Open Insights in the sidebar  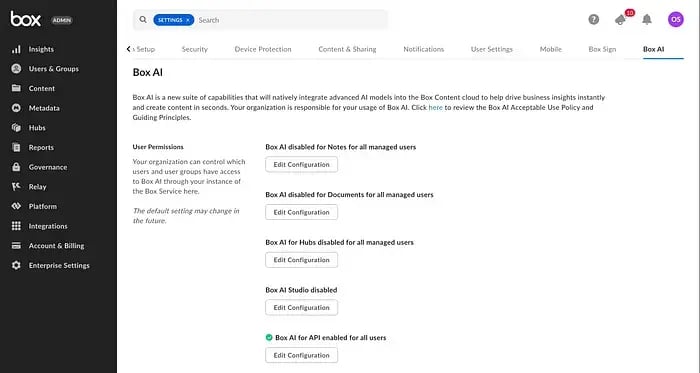(x=41, y=49)
